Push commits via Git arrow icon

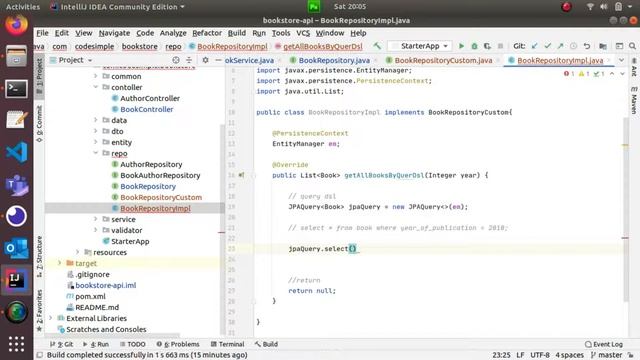(x=560, y=46)
